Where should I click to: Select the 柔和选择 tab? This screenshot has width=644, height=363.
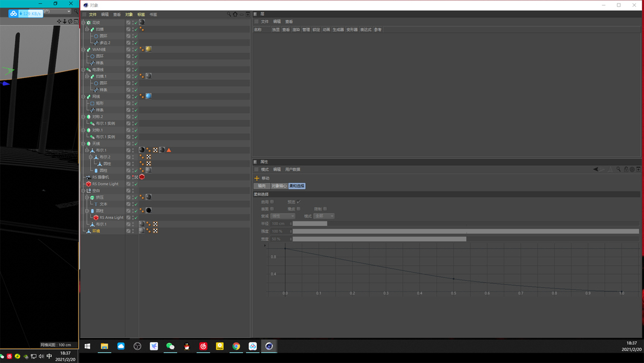(296, 186)
